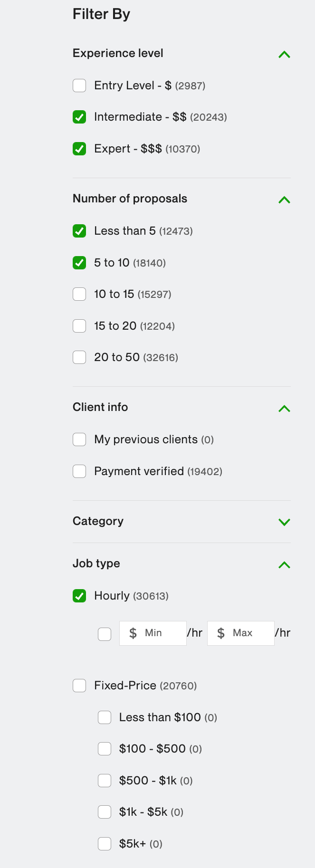Image resolution: width=315 pixels, height=868 pixels.
Task: Click the Min hourly rate input field
Action: click(153, 633)
